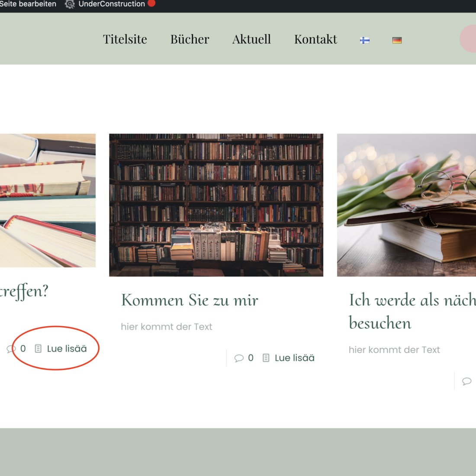The height and width of the screenshot is (476, 476).
Task: Open the Aktuell navigation item
Action: [251, 39]
